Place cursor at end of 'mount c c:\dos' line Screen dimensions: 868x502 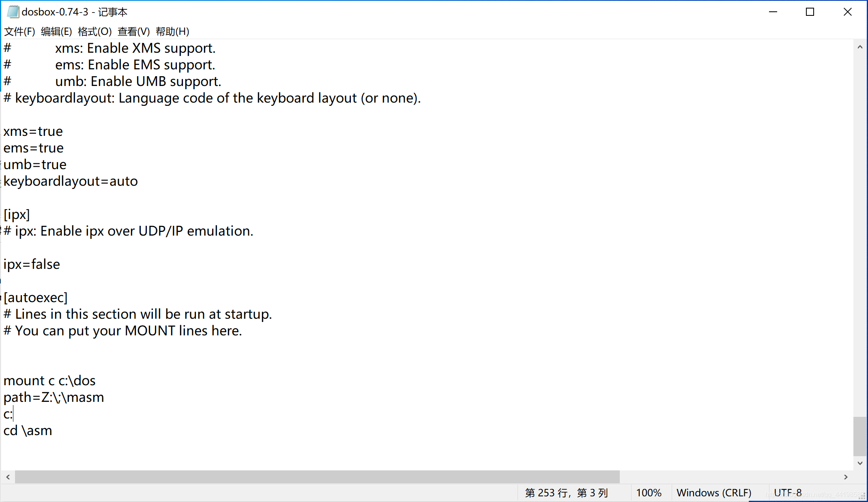(x=97, y=381)
